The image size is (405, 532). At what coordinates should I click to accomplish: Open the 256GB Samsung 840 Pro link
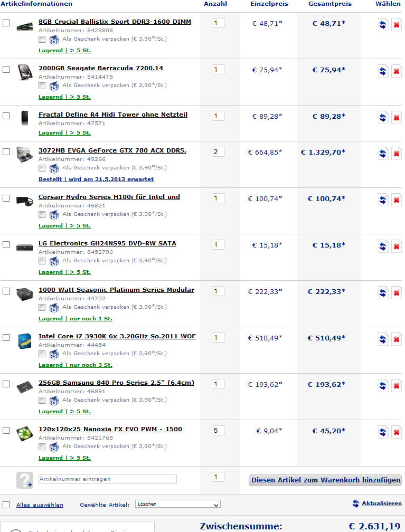tap(116, 383)
